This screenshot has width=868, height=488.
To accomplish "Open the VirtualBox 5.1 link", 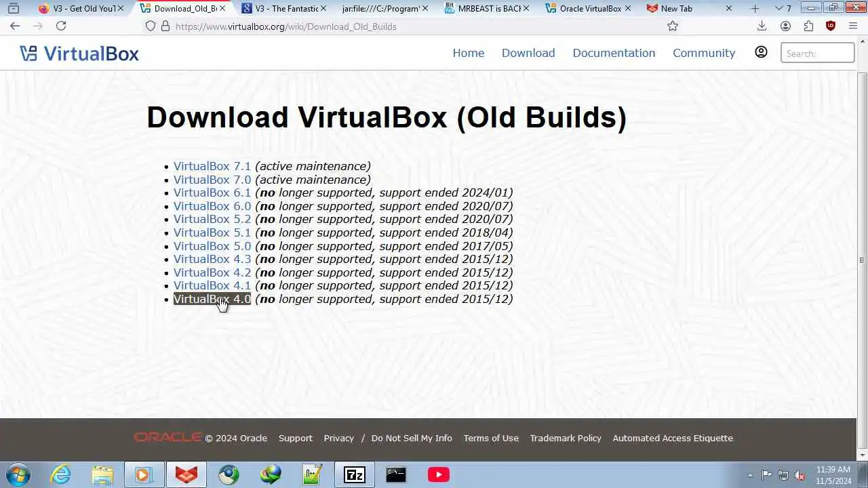I will [x=212, y=232].
